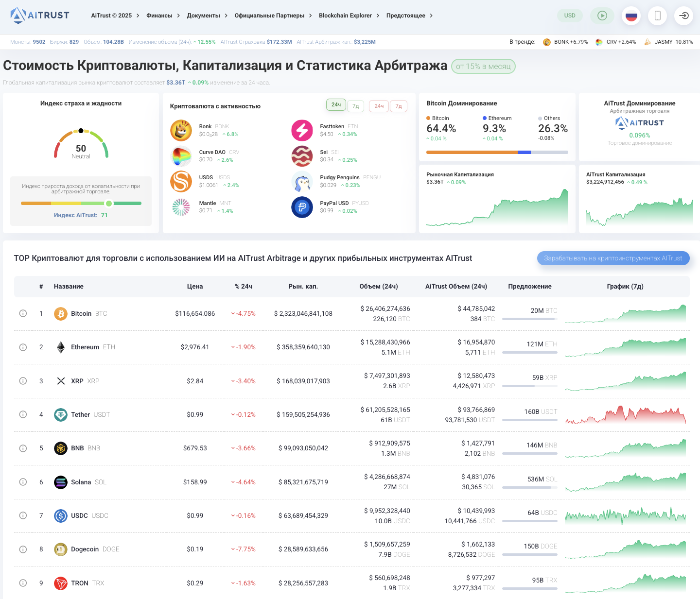Expand the Финансы menu
The height and width of the screenshot is (599, 700).
tap(163, 16)
